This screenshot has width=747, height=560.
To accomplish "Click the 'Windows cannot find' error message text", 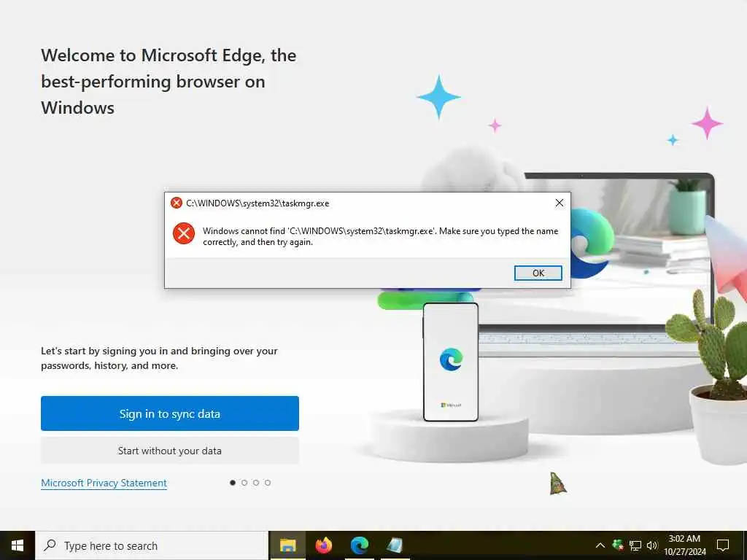I will [380, 236].
